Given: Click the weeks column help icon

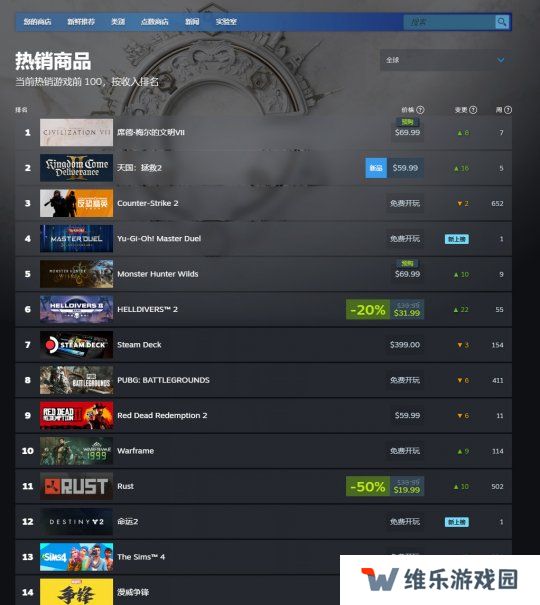Looking at the screenshot, I should (x=508, y=110).
